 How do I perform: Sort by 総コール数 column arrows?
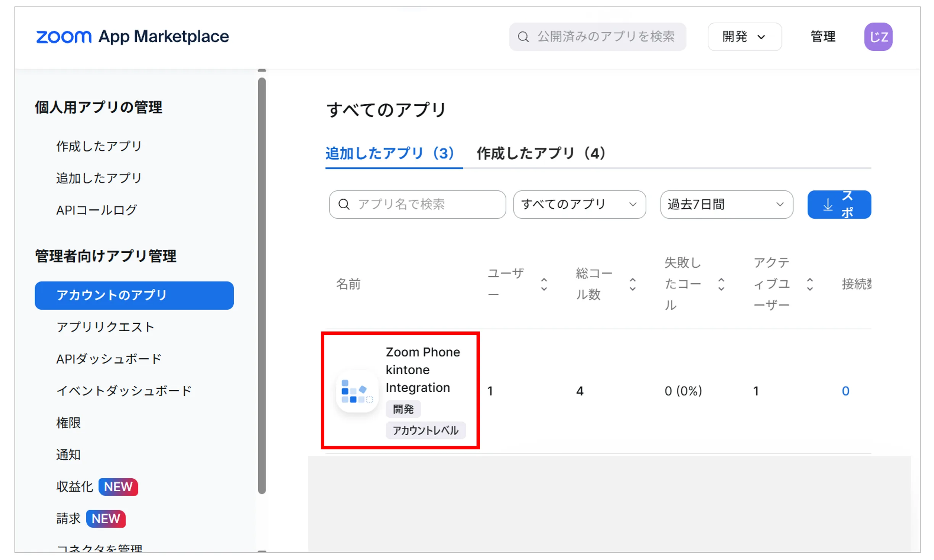[x=633, y=284]
